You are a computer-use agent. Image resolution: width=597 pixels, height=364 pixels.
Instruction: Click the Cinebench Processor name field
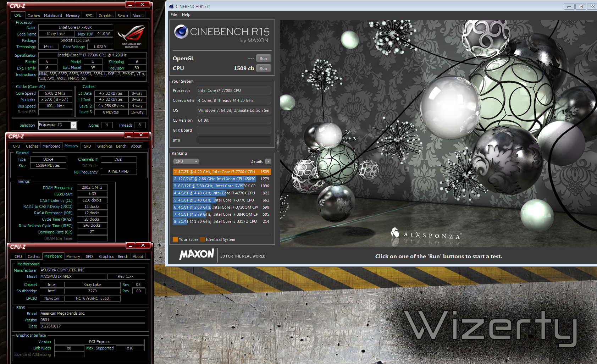pos(234,90)
